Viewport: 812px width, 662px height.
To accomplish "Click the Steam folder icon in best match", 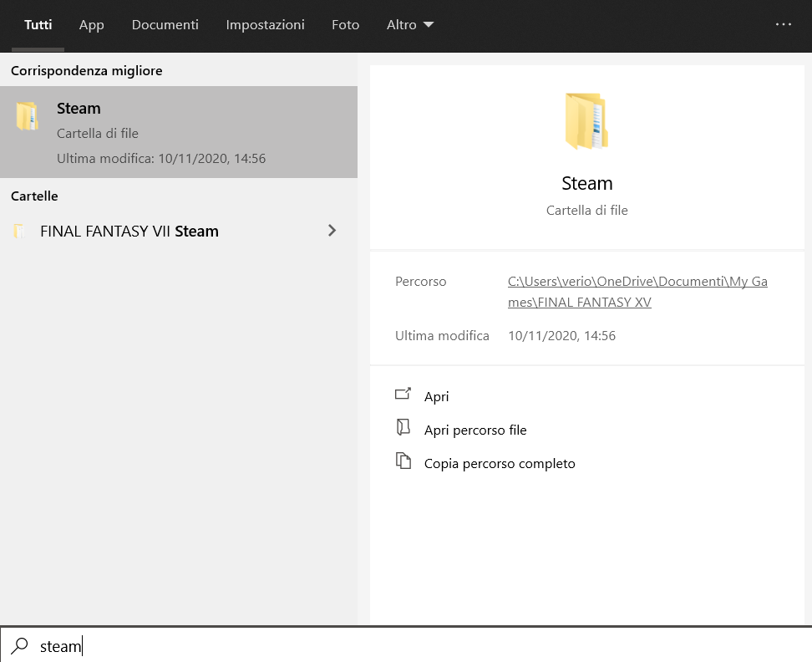I will click(27, 115).
